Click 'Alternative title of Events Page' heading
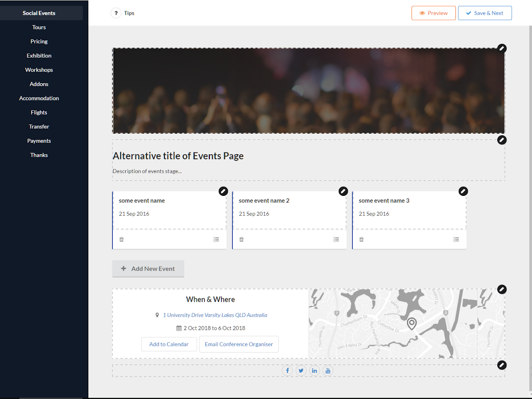The image size is (532, 399). coord(178,156)
